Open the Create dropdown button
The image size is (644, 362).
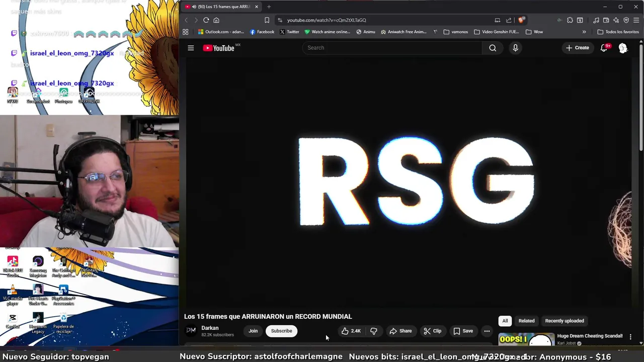tap(577, 48)
